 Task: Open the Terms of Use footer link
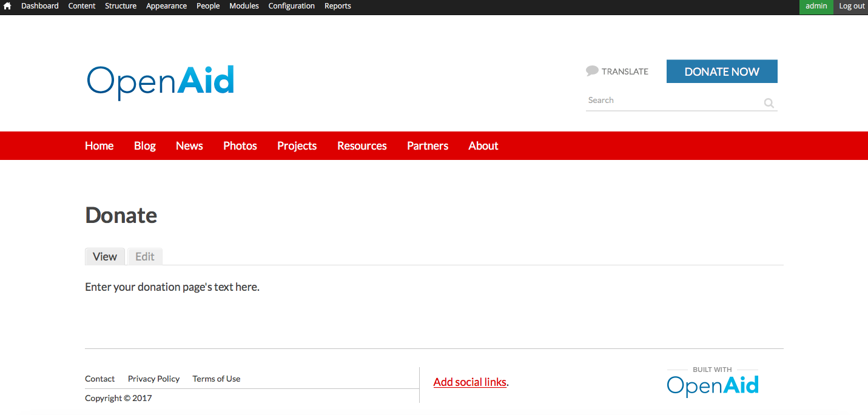click(x=217, y=379)
